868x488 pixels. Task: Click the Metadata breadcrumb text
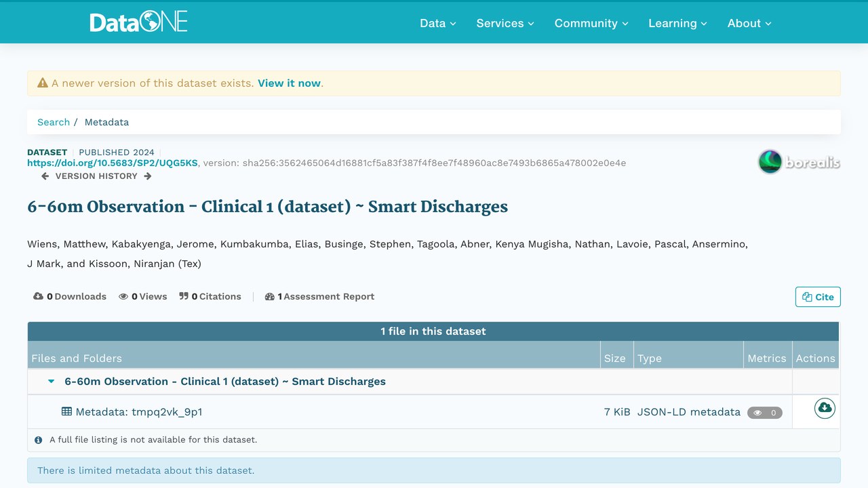coord(106,122)
